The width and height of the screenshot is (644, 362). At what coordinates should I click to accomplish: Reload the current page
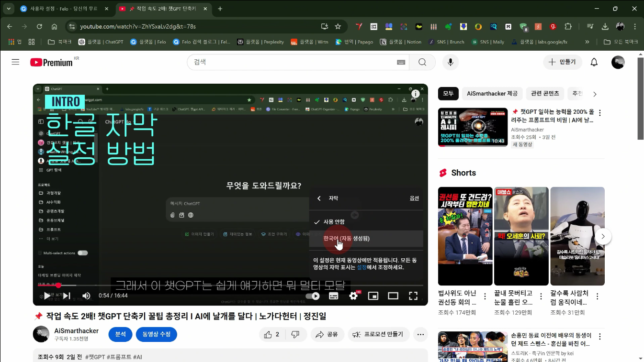[39, 26]
